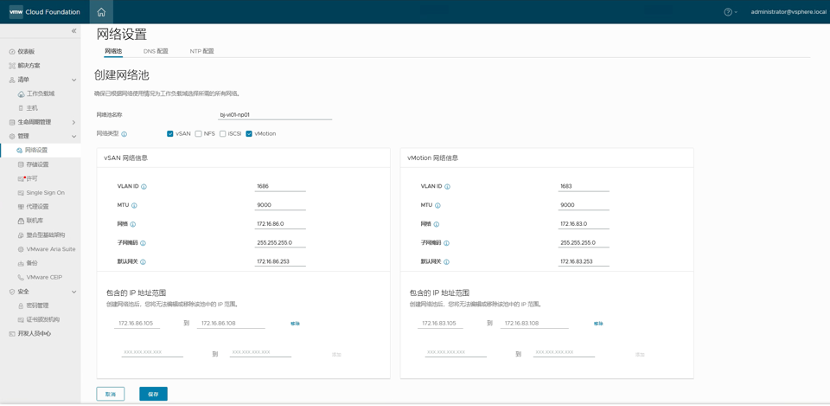Screen dimensions: 830x406
Task: Open VMware Aria Suite in sidebar
Action: pos(51,249)
